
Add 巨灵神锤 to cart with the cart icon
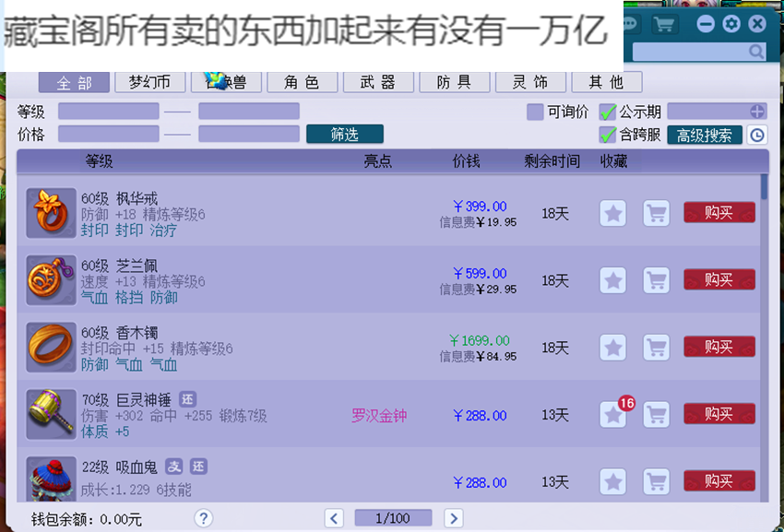coord(656,415)
